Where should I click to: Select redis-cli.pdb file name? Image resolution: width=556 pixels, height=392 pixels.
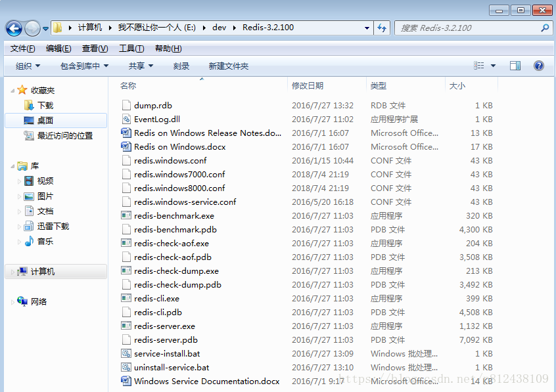(x=158, y=313)
